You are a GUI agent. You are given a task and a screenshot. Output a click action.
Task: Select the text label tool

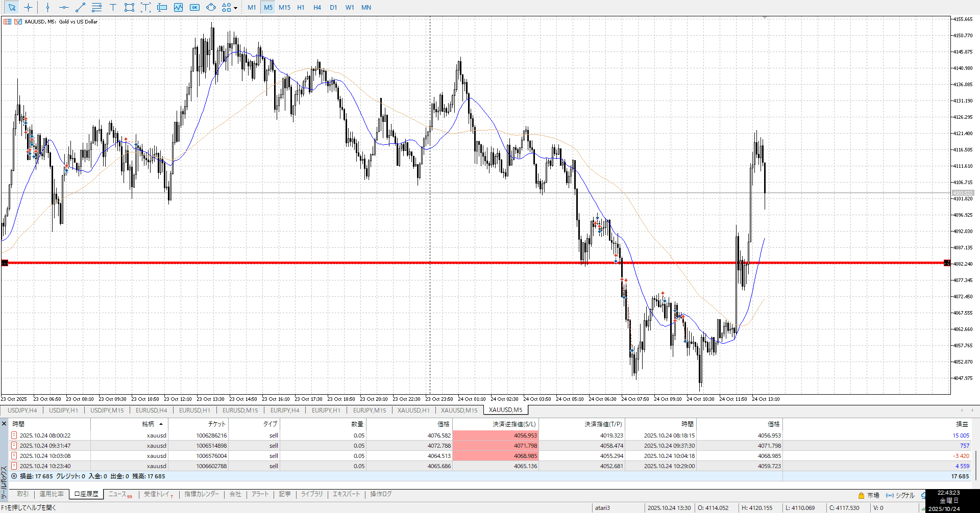(x=113, y=8)
